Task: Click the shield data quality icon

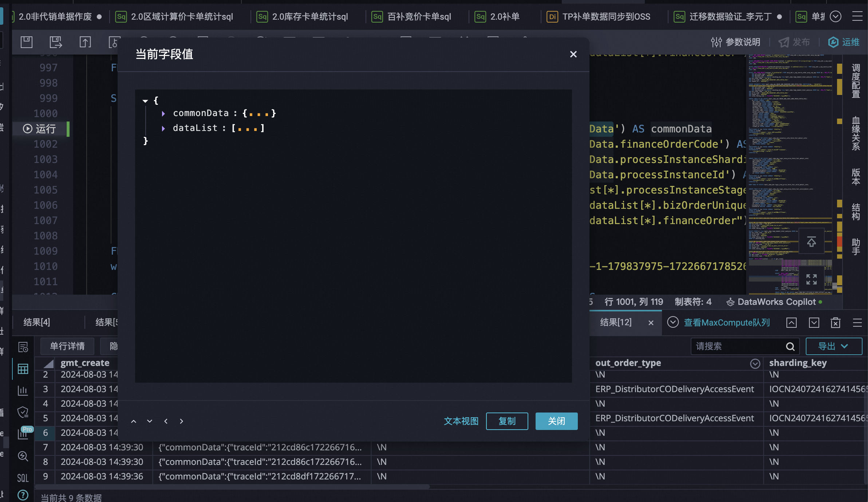Action: point(23,413)
